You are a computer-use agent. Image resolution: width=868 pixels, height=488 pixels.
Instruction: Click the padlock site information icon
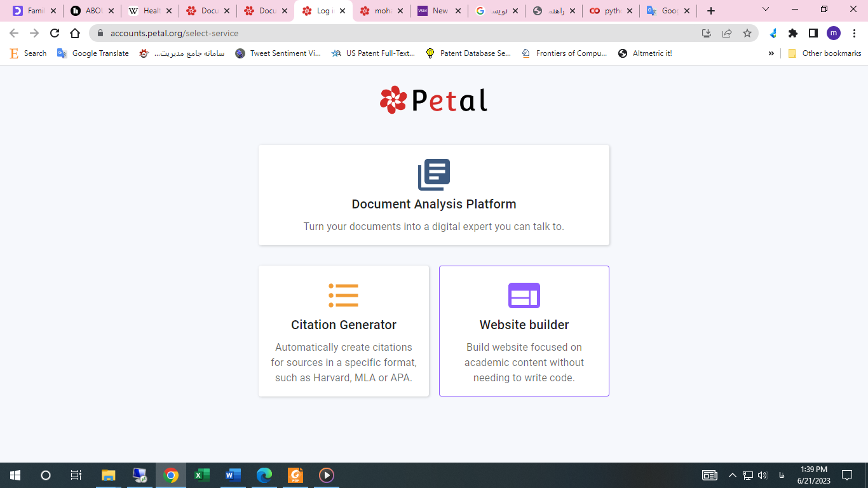point(100,33)
